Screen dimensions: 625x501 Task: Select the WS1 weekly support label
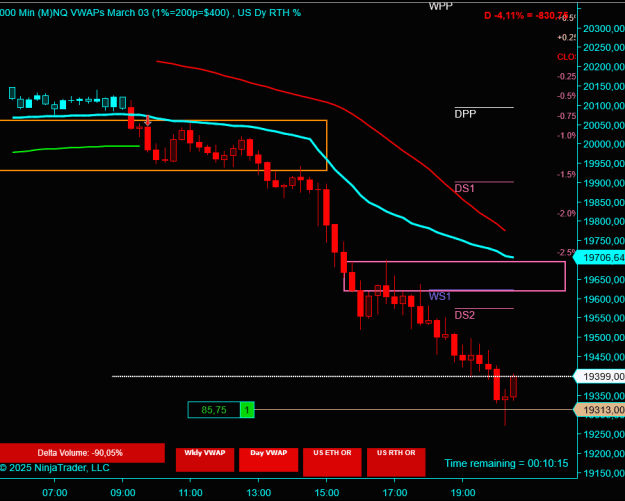[x=440, y=296]
